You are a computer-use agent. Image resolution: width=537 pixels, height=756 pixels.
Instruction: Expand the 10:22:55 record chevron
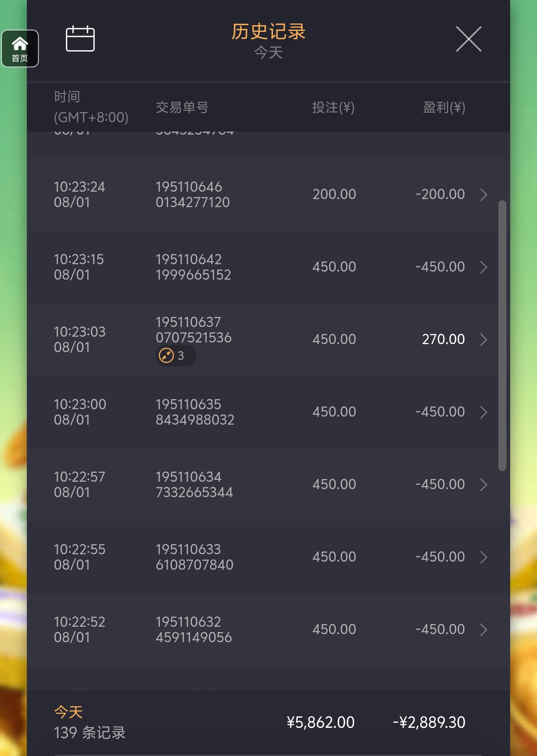click(x=483, y=557)
